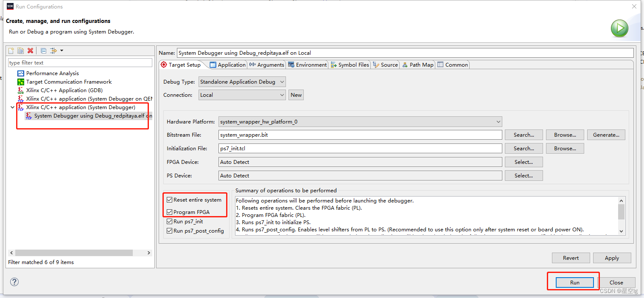644x298 pixels.
Task: Click Browse button for Initialization File
Action: tap(565, 148)
